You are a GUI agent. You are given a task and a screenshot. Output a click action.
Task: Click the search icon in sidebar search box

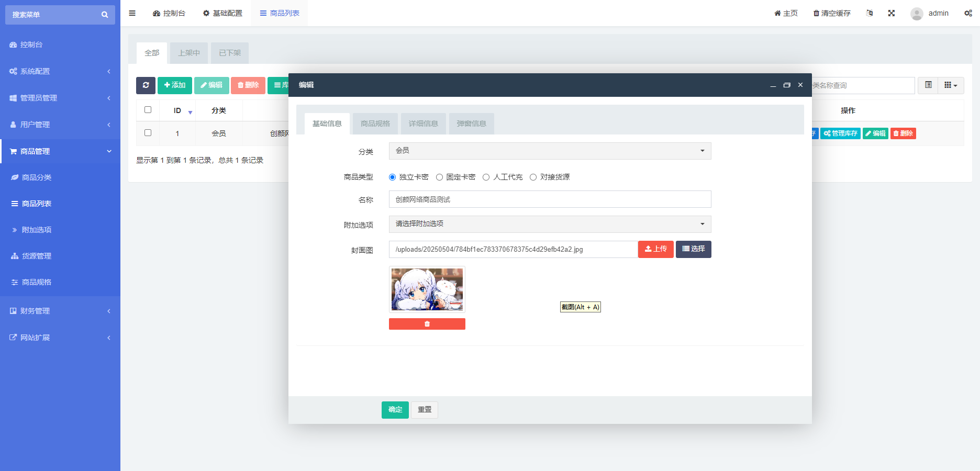(104, 15)
